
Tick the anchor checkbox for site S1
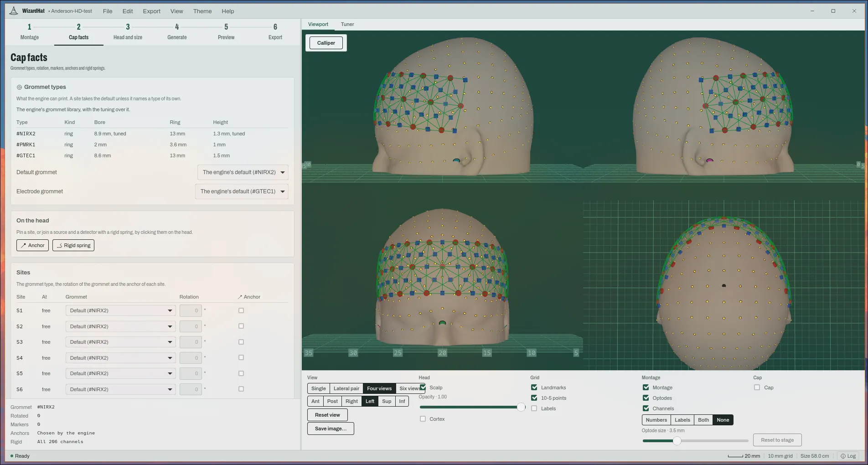[241, 310]
